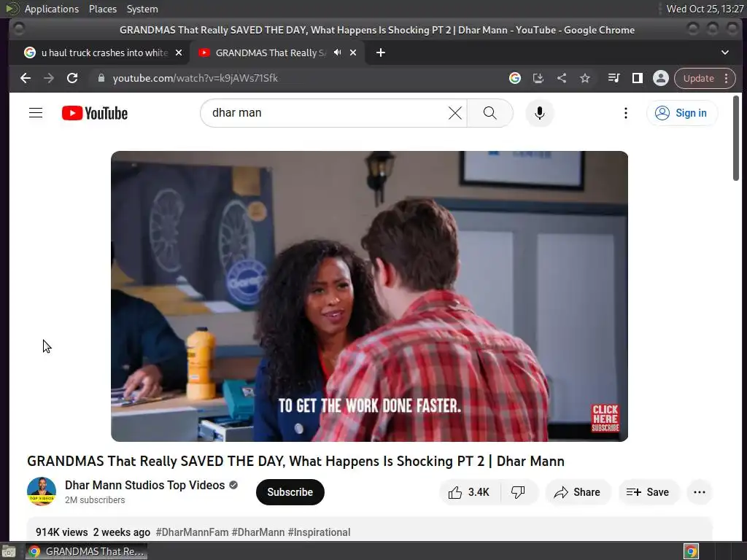Save the video to a playlist
This screenshot has width=747, height=560.
[x=648, y=492]
